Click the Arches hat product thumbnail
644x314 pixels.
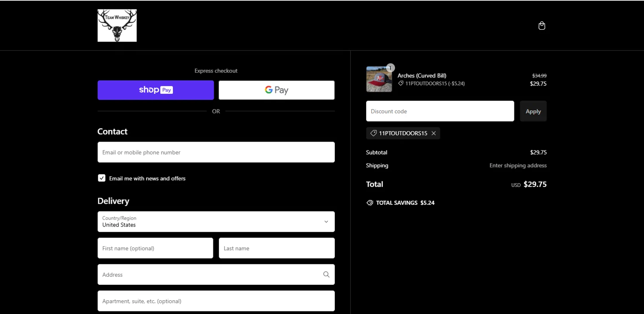(379, 79)
